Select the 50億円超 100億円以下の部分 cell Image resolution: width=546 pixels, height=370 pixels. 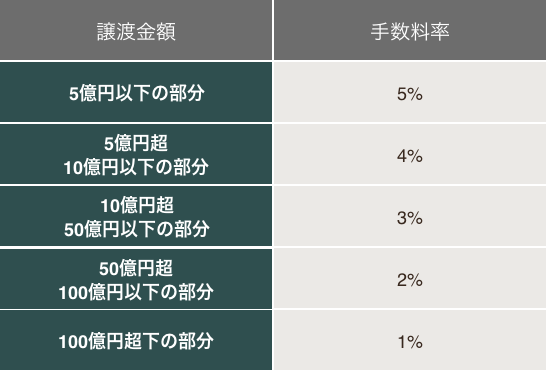pyautogui.click(x=136, y=278)
